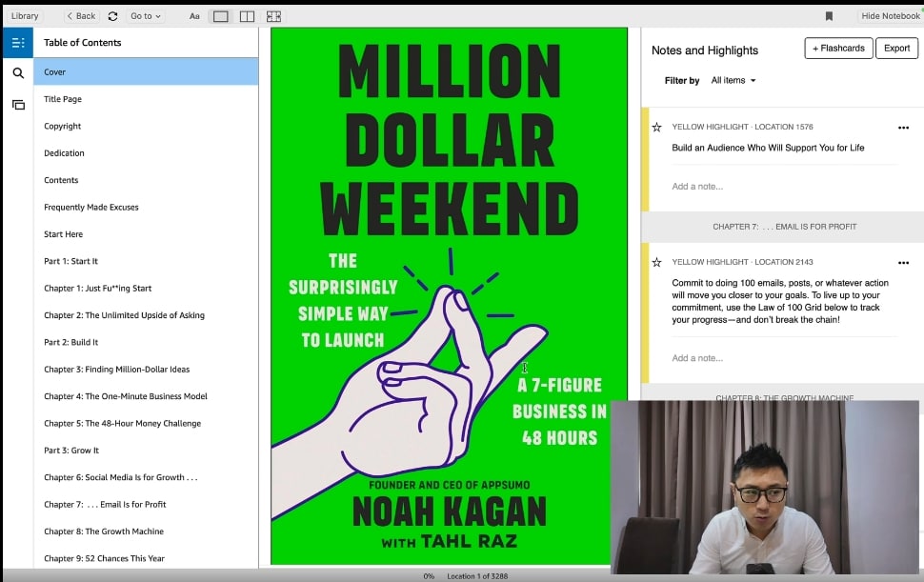This screenshot has width=924, height=582.
Task: Click the sync refresh icon
Action: coord(112,16)
